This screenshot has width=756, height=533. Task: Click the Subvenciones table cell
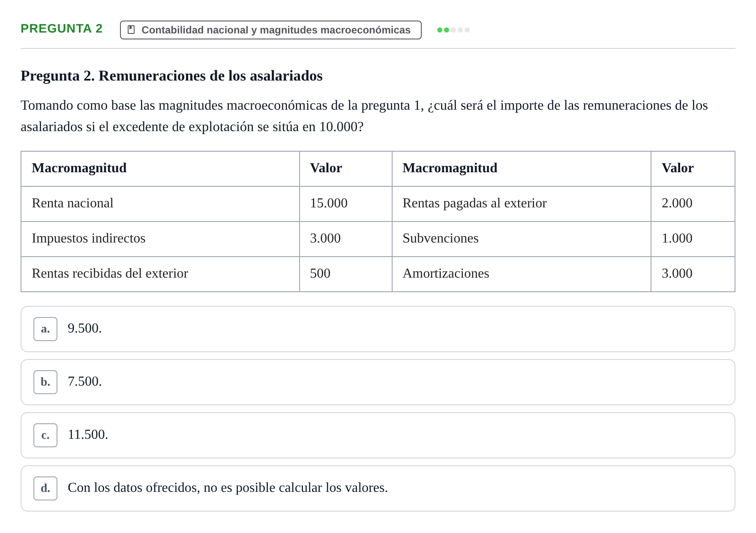[522, 239]
